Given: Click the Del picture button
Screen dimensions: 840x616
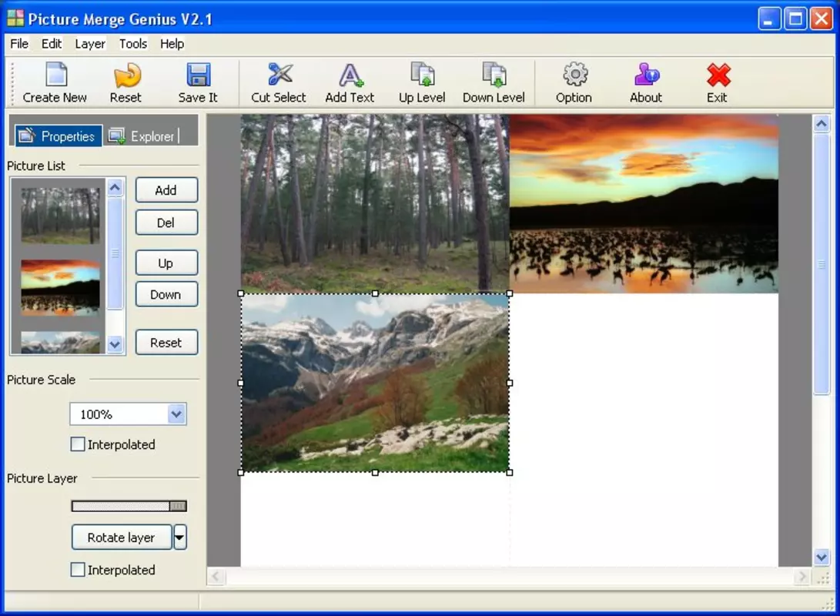Looking at the screenshot, I should pyautogui.click(x=166, y=223).
